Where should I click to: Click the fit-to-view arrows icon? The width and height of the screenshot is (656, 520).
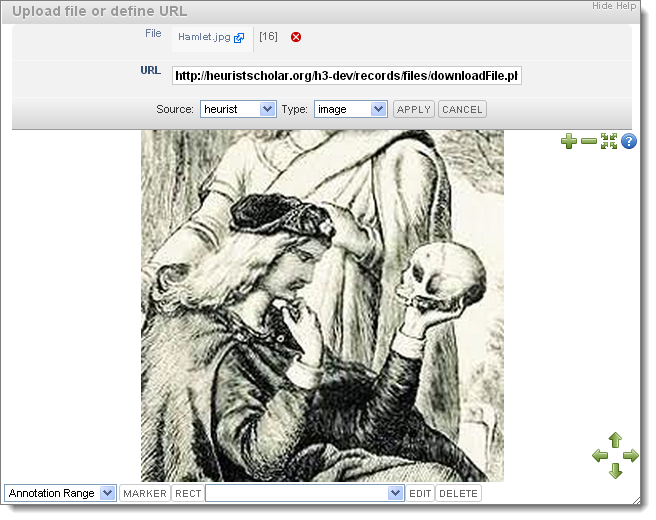tap(609, 141)
